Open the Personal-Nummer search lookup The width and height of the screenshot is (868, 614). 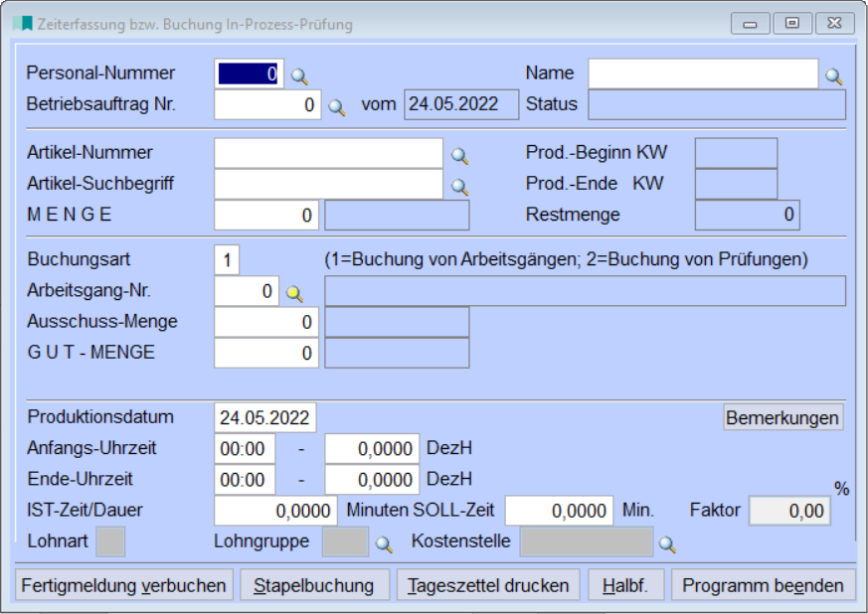pyautogui.click(x=298, y=73)
